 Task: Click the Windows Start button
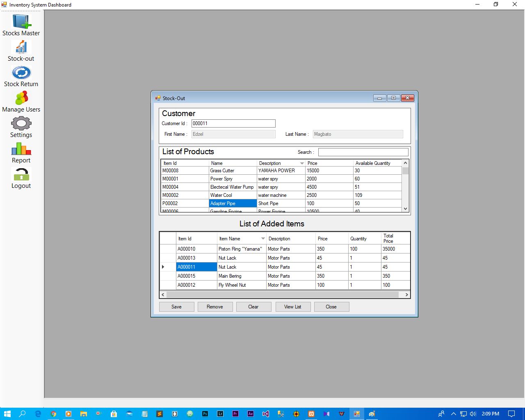point(7,413)
